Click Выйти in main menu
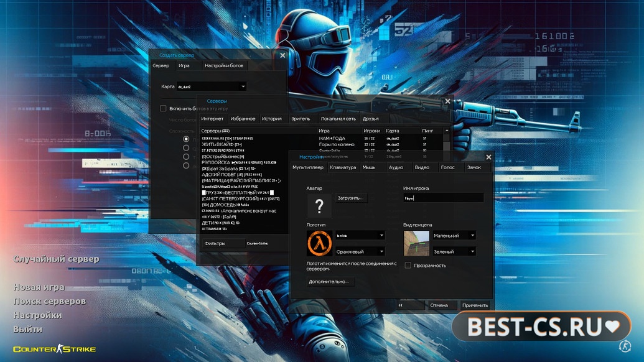 [28, 329]
